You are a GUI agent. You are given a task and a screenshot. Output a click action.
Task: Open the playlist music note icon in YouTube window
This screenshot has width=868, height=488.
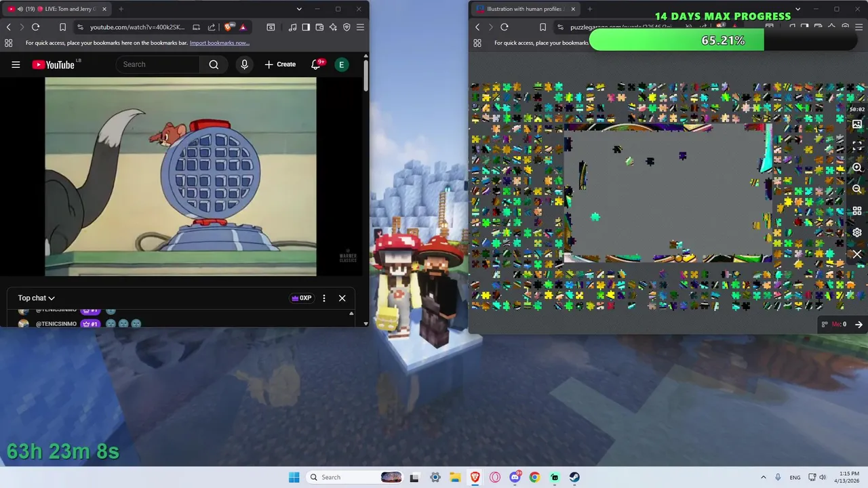point(292,27)
